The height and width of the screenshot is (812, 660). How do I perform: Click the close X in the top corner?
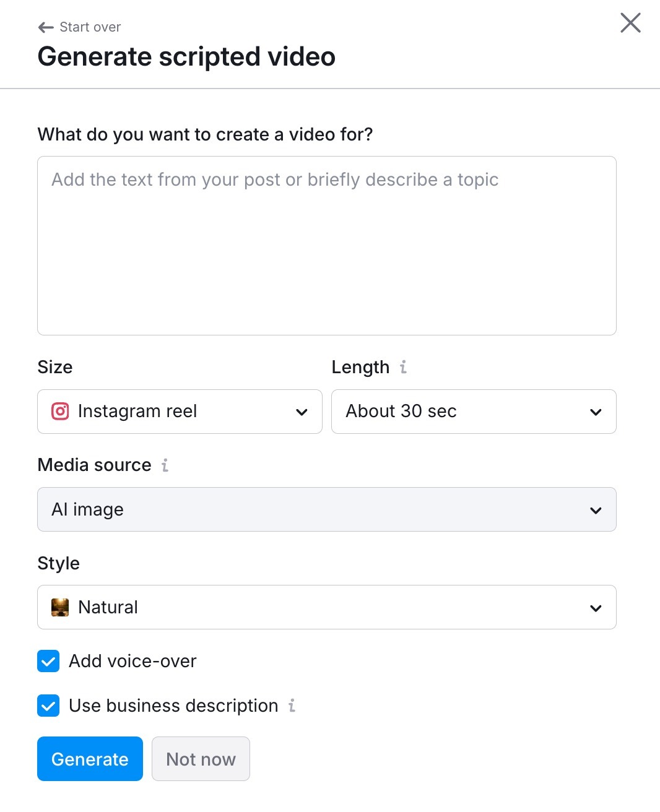click(x=630, y=23)
